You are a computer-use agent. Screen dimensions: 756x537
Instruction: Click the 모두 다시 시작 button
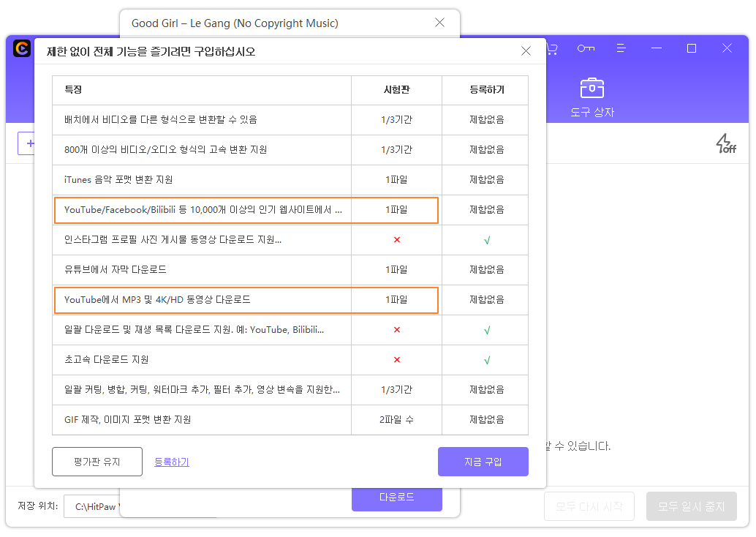point(589,506)
